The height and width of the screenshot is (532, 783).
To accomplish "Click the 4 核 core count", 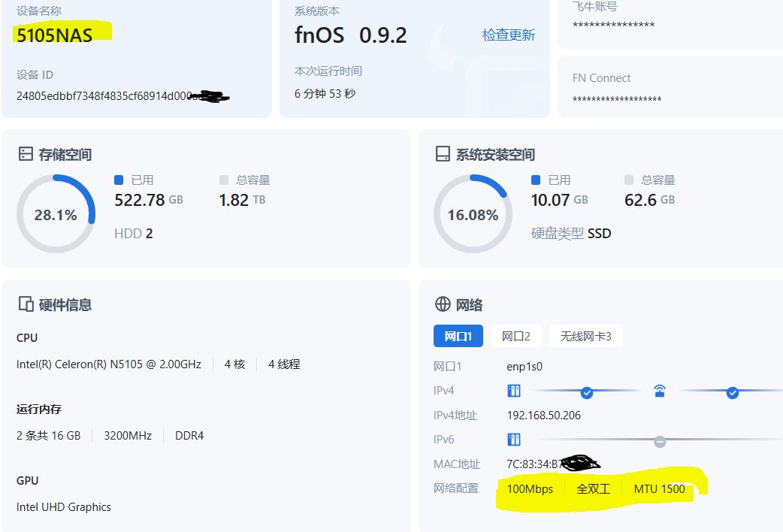I will [x=234, y=364].
